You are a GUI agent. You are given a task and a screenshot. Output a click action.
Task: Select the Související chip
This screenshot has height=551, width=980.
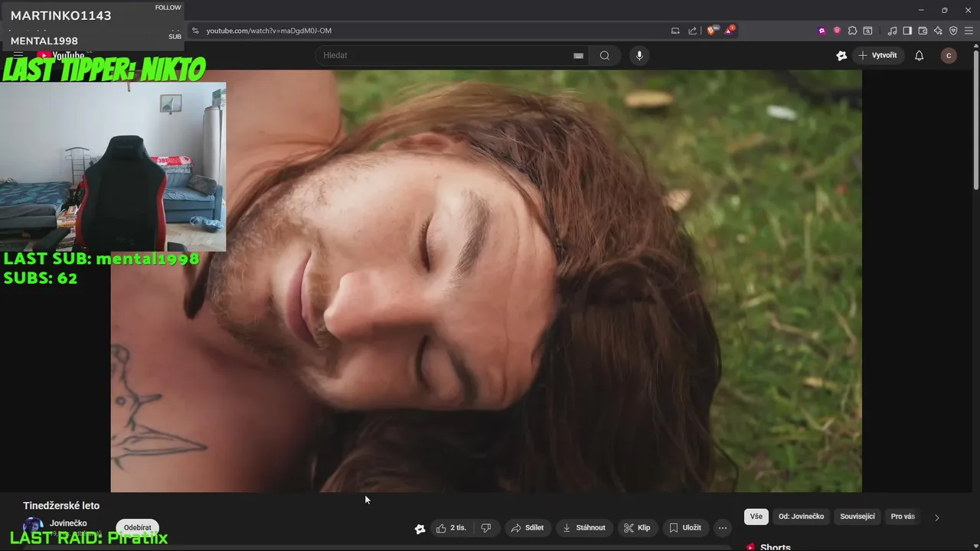point(857,517)
